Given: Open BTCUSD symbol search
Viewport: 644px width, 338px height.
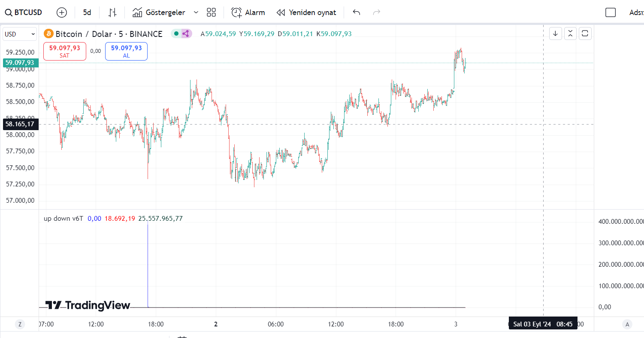Looking at the screenshot, I should (24, 12).
